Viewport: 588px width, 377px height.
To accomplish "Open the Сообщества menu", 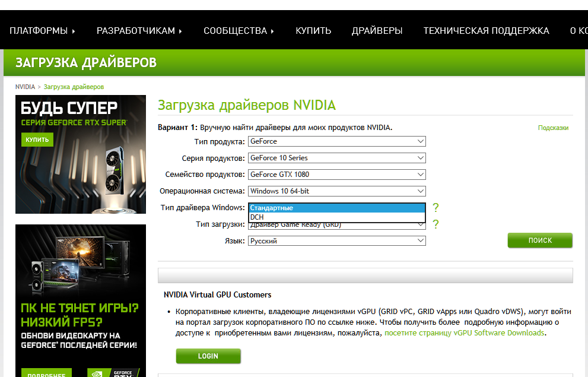I will 239,31.
